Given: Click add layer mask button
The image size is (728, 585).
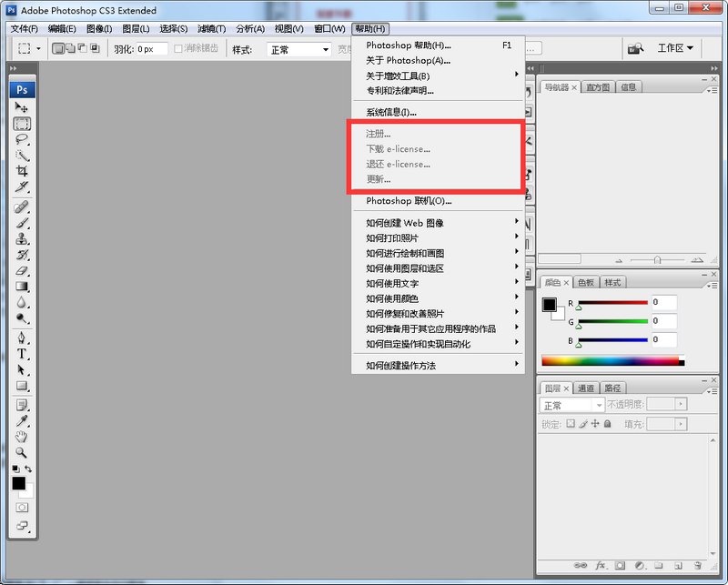Looking at the screenshot, I should point(620,566).
